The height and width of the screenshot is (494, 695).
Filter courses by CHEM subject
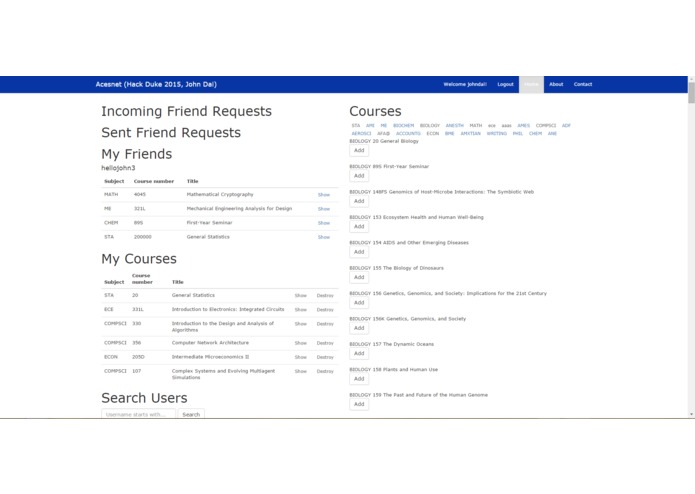pyautogui.click(x=535, y=133)
